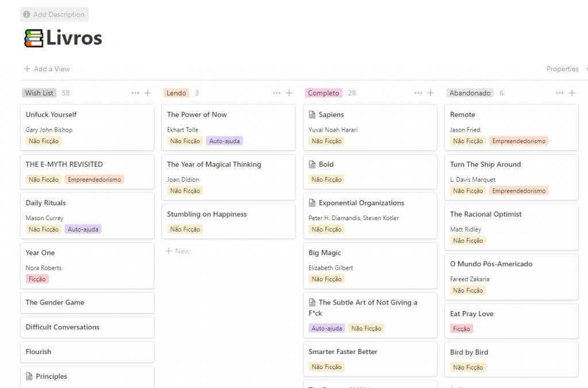Screen dimensions: 588x388
Task: Click Empreendedorismo tag on Turn The Ship Around
Action: tap(519, 191)
